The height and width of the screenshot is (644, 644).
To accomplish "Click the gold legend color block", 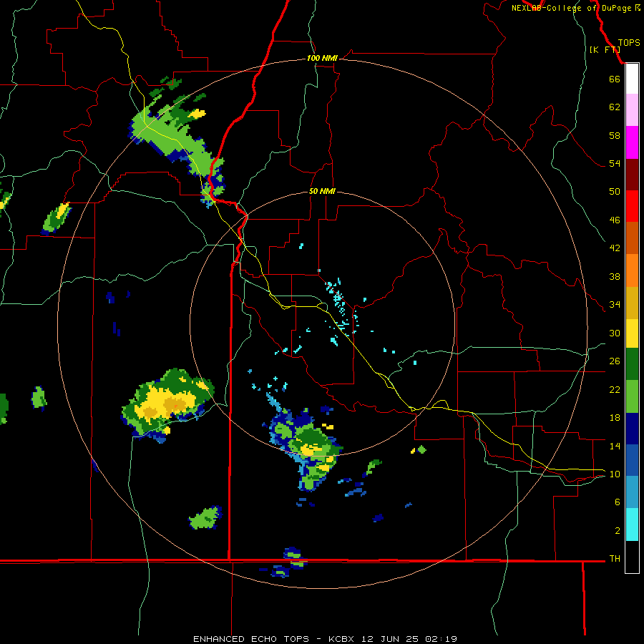I will 632,303.
